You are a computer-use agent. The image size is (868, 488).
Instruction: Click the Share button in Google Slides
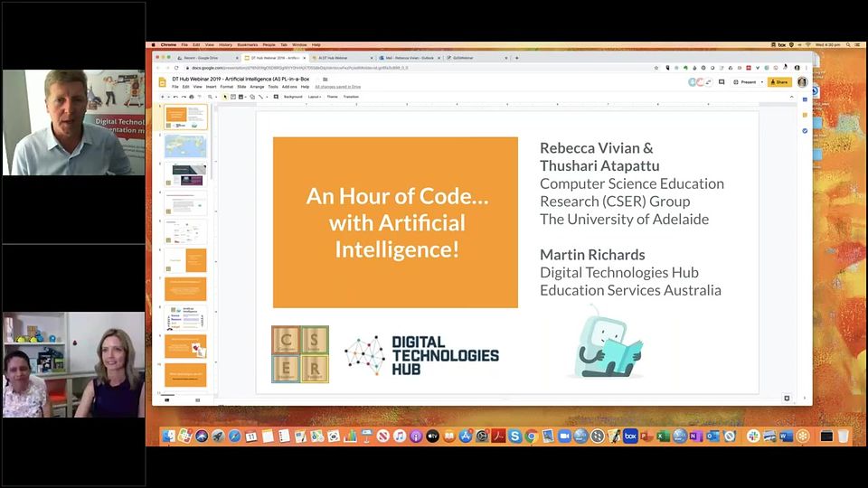778,82
